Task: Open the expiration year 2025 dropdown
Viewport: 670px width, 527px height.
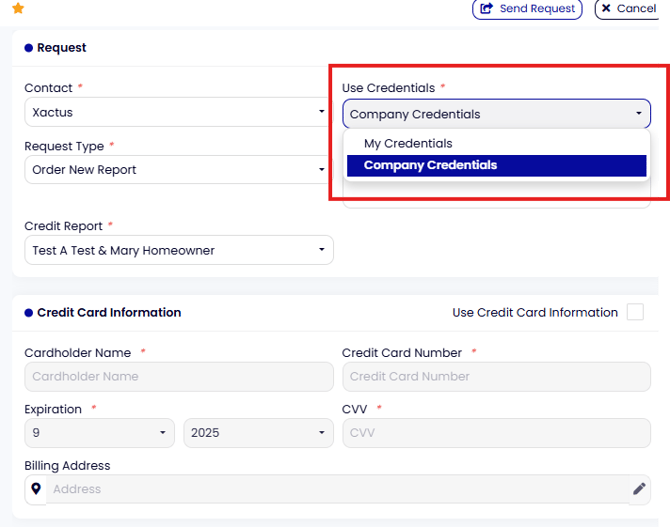Action: [258, 433]
